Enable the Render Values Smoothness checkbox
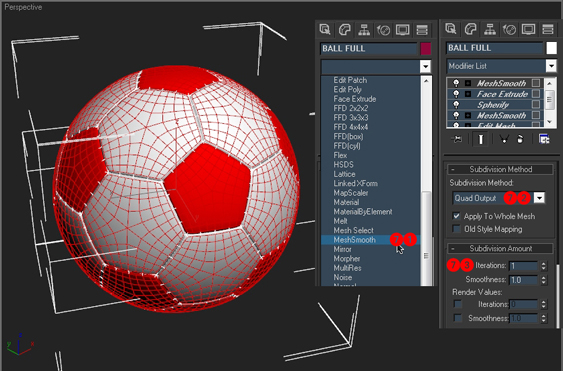Screen dimensions: 563x371 457,318
